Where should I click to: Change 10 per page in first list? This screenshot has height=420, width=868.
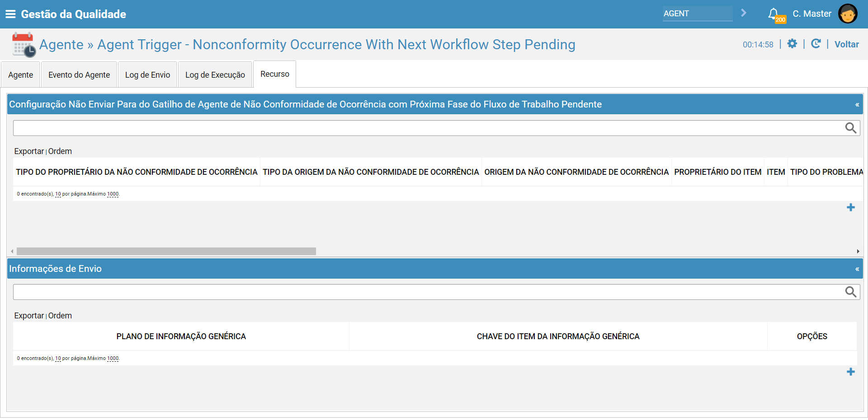point(58,194)
